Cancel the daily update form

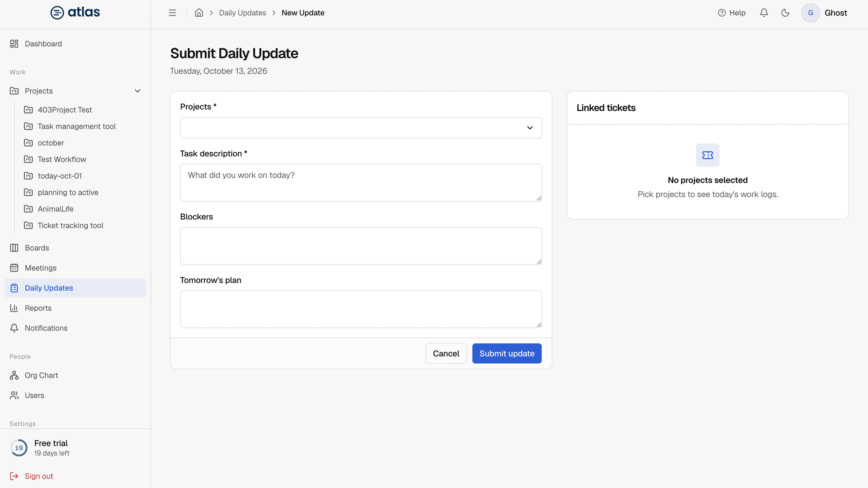[446, 353]
